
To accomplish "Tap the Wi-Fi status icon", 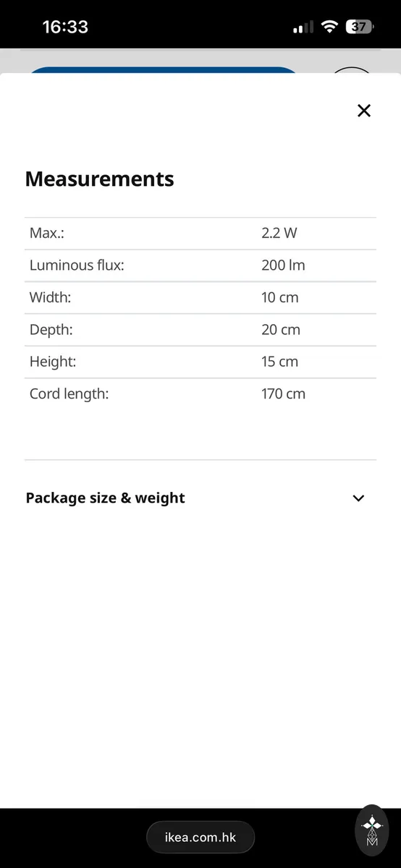I will [x=330, y=27].
